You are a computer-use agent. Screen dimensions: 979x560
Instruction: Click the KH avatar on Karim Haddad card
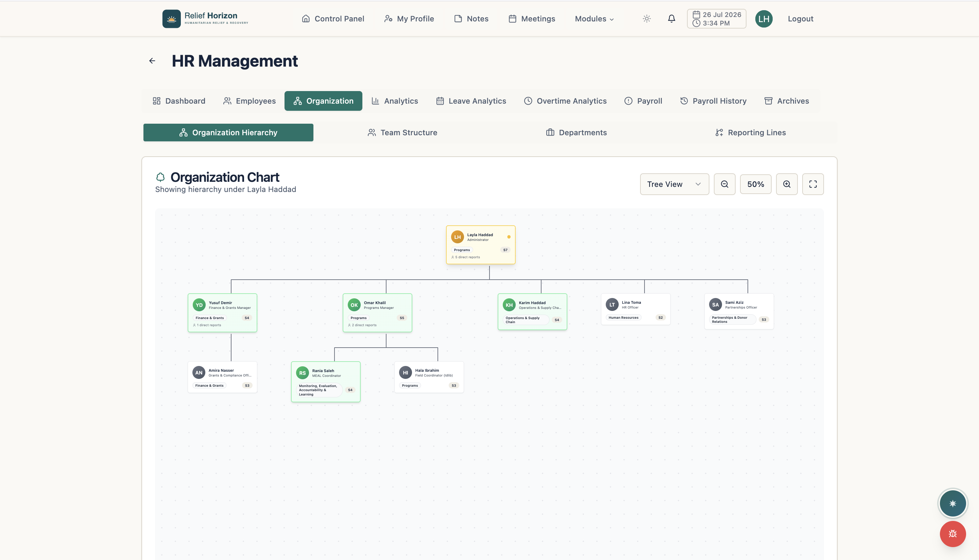pos(509,305)
